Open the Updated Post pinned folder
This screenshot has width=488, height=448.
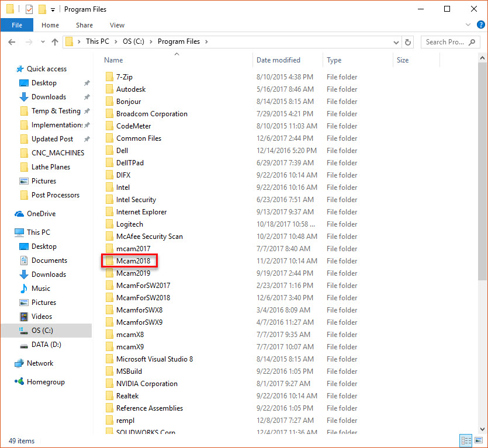(x=52, y=139)
